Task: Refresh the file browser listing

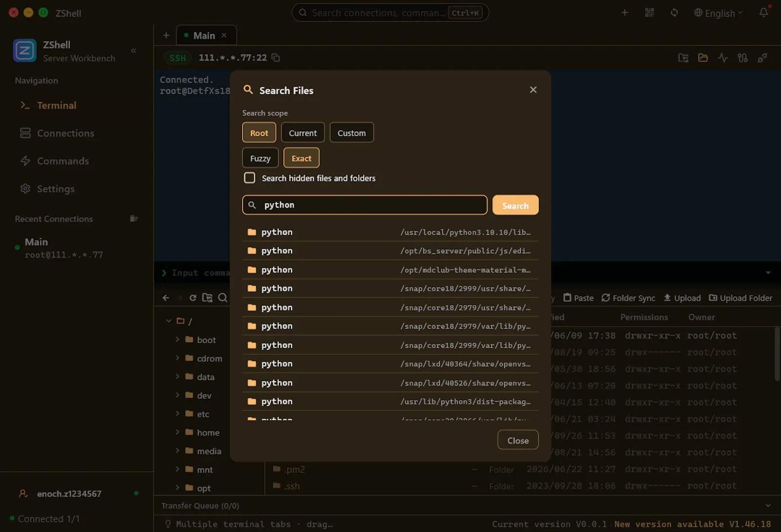Action: click(x=193, y=298)
